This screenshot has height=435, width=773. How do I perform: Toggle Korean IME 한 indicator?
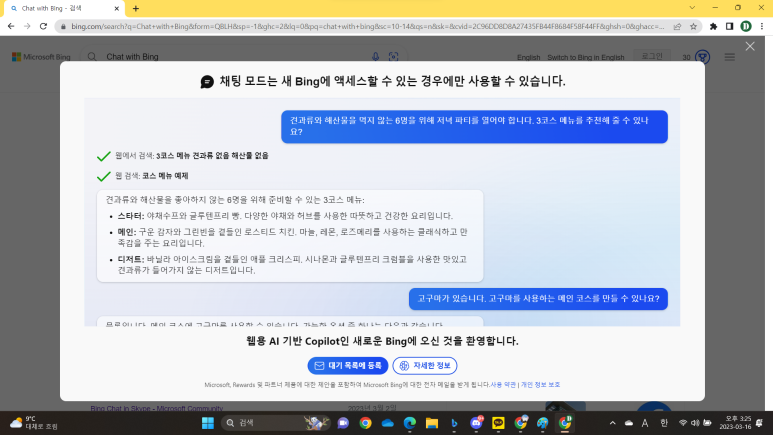pos(664,423)
